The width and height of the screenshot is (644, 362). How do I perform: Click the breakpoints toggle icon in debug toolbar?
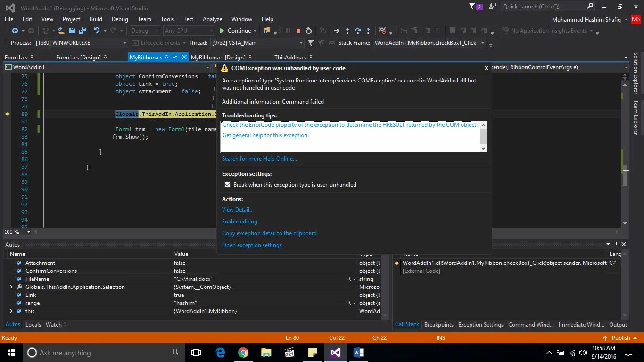[382, 31]
